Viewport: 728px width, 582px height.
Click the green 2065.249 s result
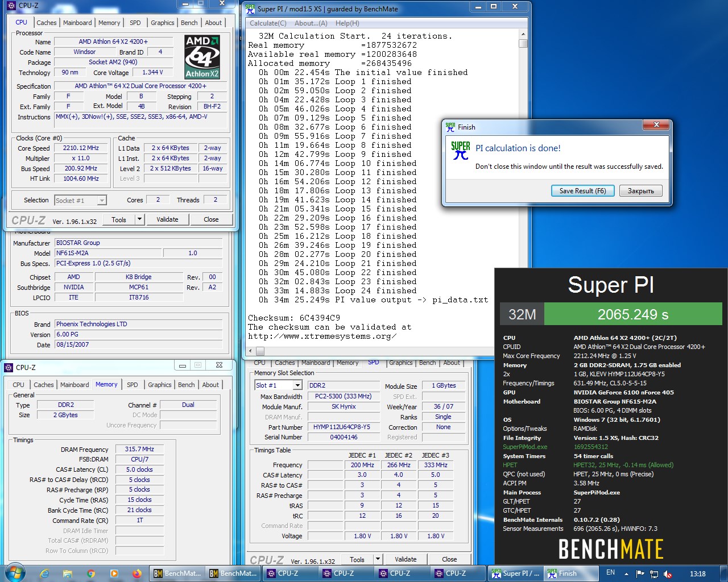pos(633,314)
